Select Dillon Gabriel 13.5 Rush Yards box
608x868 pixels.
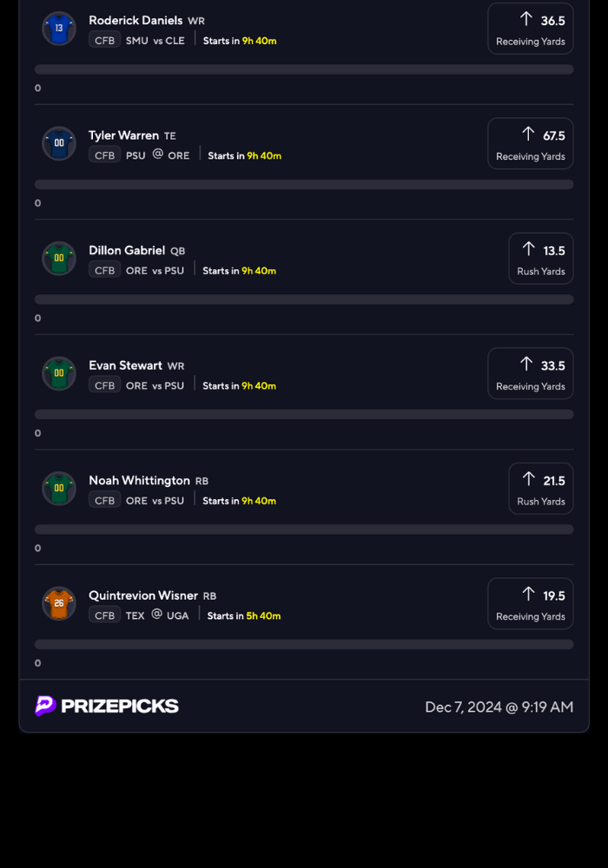(540, 259)
